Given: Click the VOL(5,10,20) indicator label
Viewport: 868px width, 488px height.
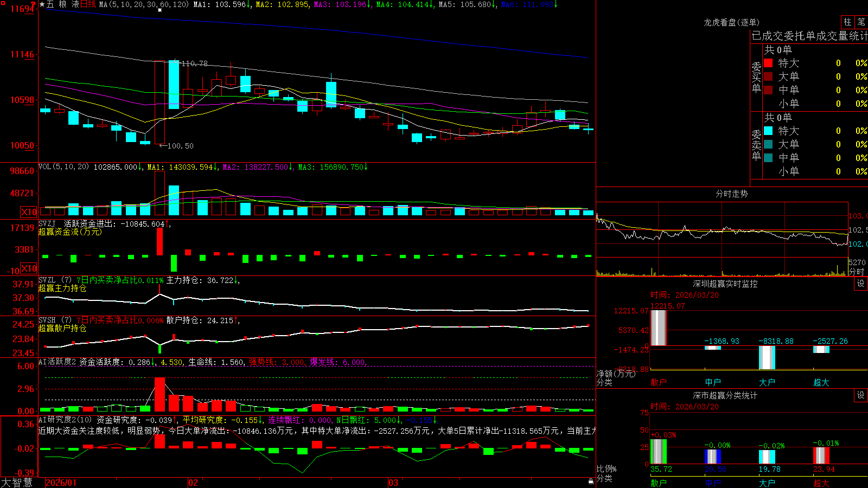Looking at the screenshot, I should (x=63, y=167).
